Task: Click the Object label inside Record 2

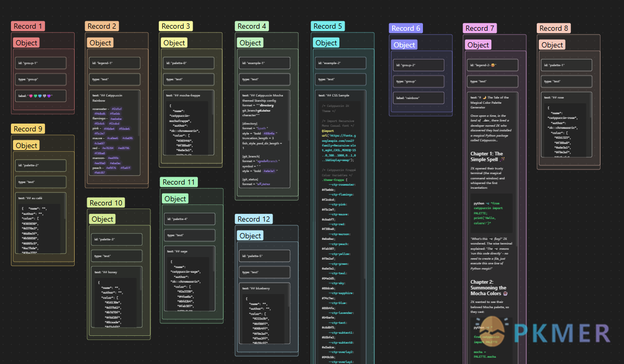Action: pos(100,43)
